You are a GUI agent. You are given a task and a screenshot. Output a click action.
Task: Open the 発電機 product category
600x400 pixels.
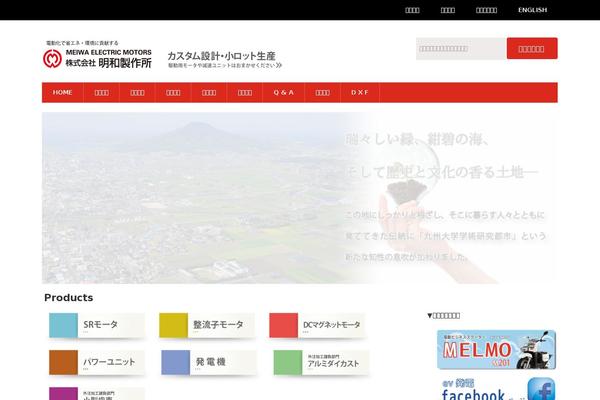(x=209, y=362)
